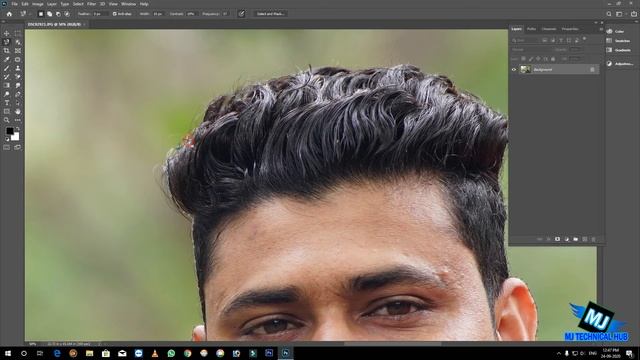This screenshot has width=640, height=360.
Task: Choose Add to selection mode icon
Action: tap(49, 14)
